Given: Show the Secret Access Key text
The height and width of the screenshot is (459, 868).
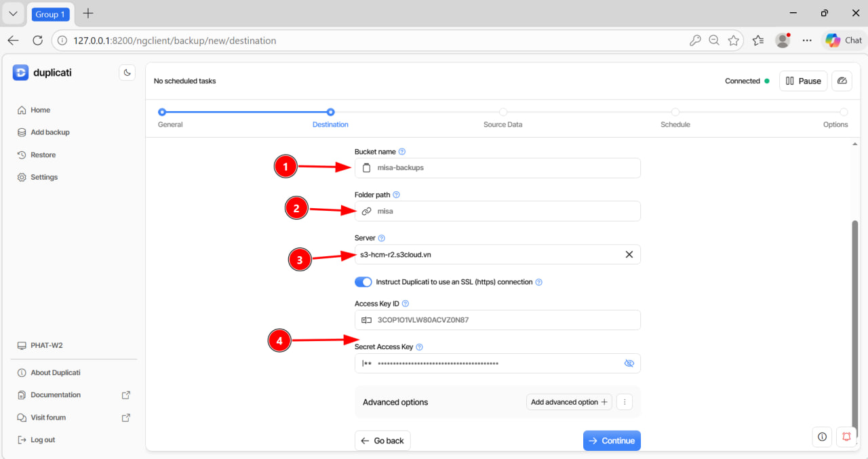Looking at the screenshot, I should coord(629,363).
